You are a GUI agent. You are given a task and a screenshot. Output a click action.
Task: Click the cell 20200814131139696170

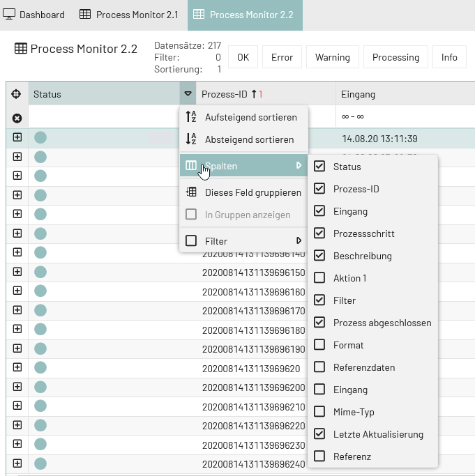click(253, 311)
